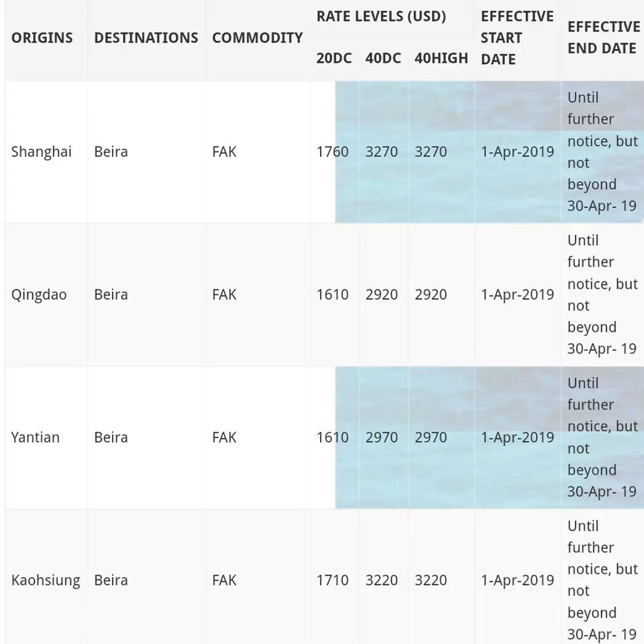Select the Kaohsiung origin cell
Viewport: 644px width, 644px height.
pos(46,581)
